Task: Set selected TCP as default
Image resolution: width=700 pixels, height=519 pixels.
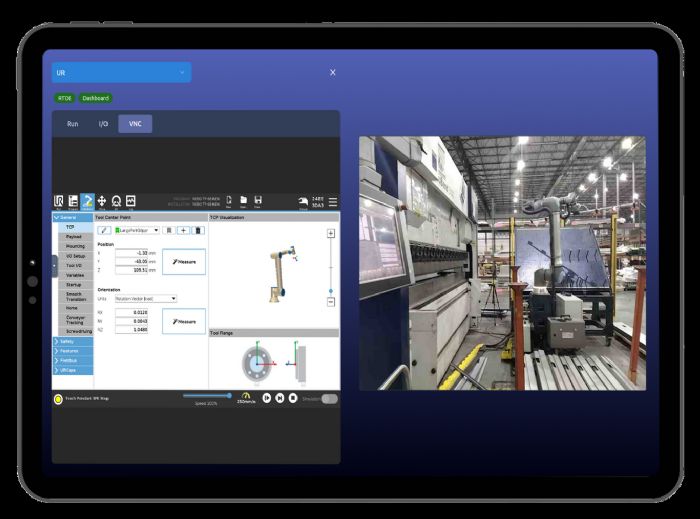Action: (169, 230)
